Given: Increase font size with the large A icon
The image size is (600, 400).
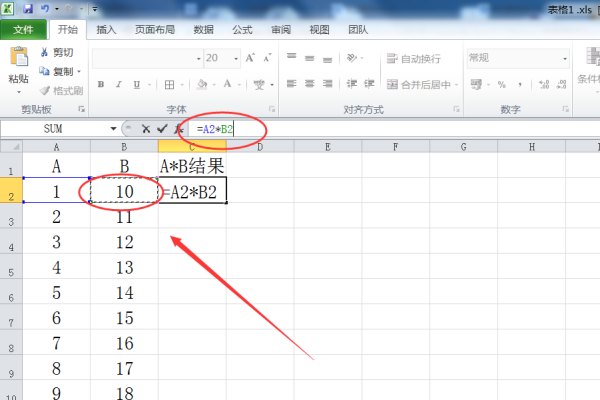Looking at the screenshot, I should [x=250, y=58].
